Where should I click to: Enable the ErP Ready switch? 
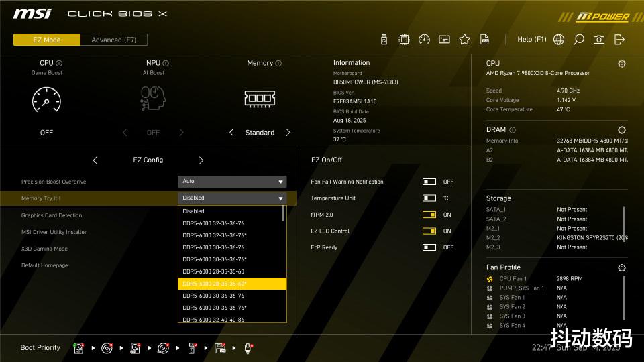429,247
